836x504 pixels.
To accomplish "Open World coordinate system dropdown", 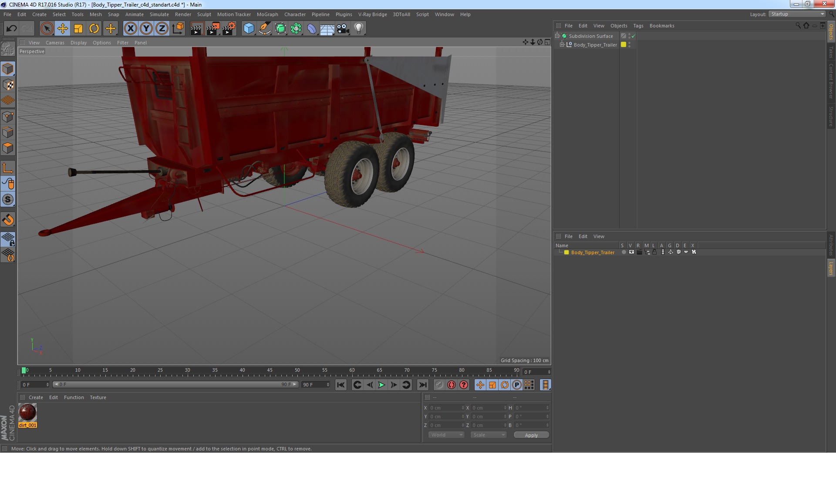I will (446, 435).
